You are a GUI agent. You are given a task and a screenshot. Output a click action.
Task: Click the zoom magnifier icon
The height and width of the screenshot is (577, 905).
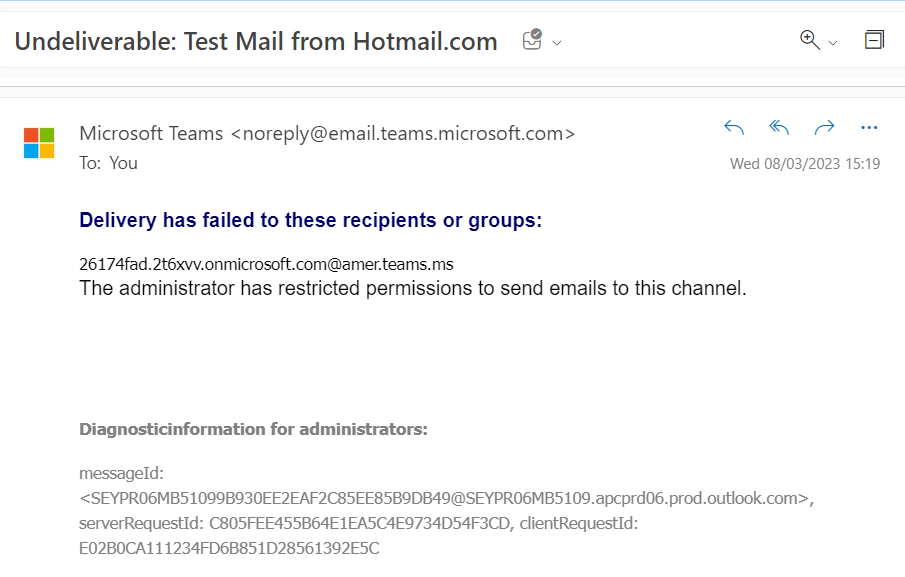(810, 40)
